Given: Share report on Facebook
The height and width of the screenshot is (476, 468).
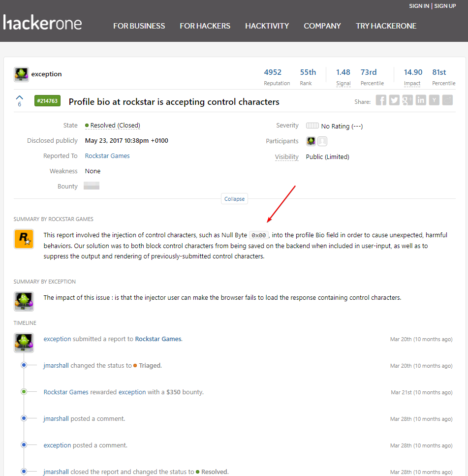Looking at the screenshot, I should coord(381,100).
